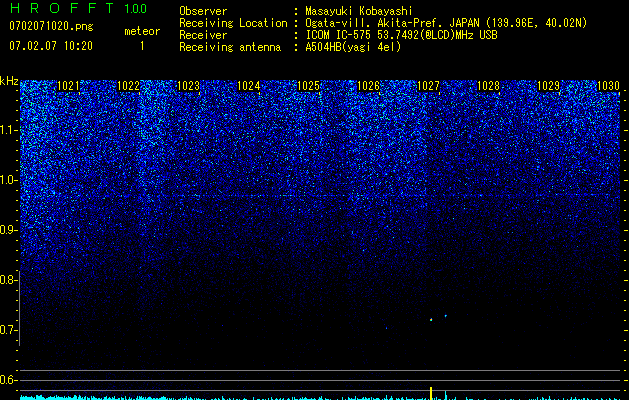The height and width of the screenshot is (400, 629).
Task: Click the 1.1 frequency axis label
Action: point(8,130)
